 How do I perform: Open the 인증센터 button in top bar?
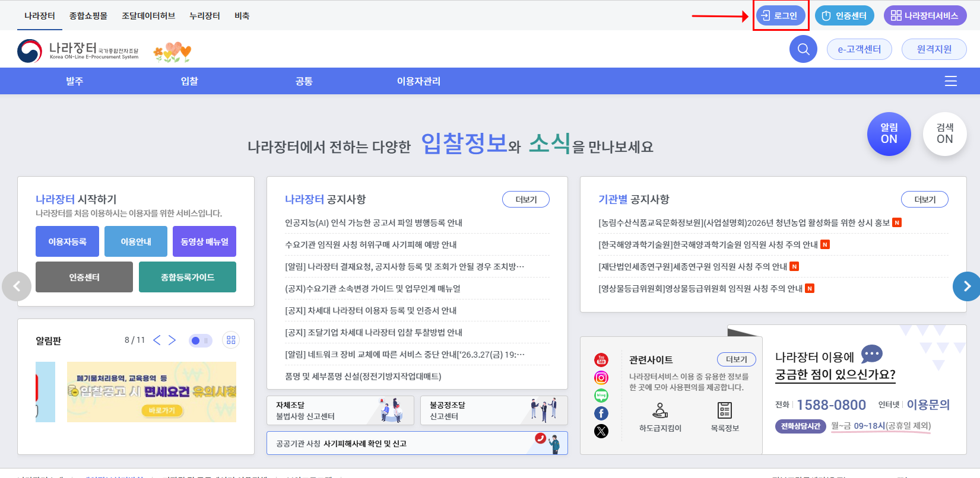(845, 16)
